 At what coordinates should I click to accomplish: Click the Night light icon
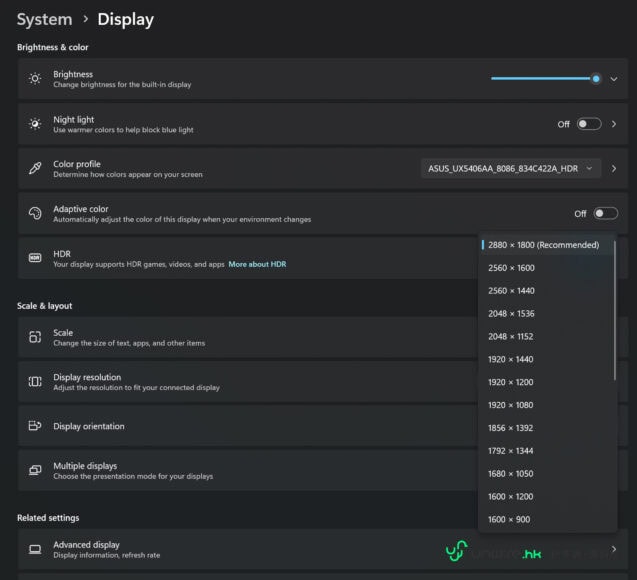point(35,123)
